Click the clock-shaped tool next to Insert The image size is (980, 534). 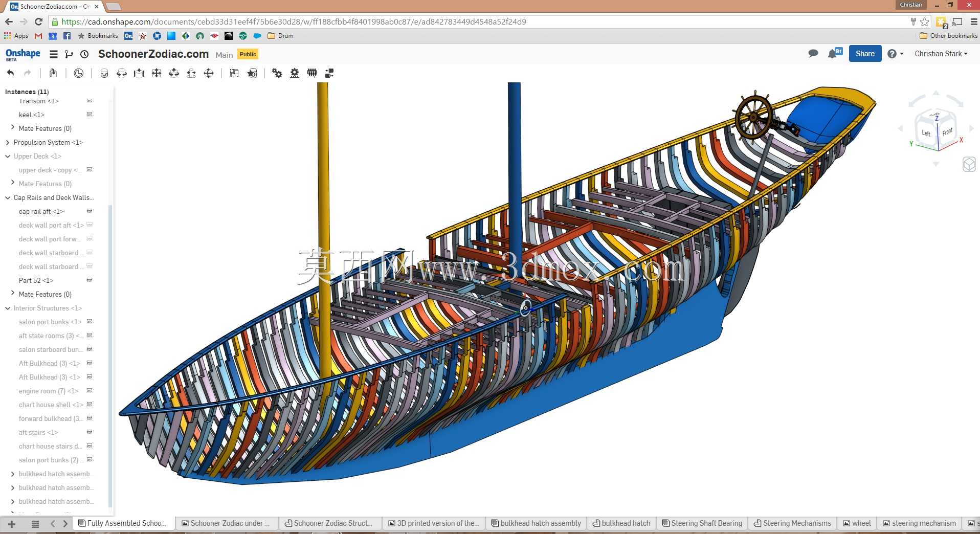pyautogui.click(x=78, y=73)
